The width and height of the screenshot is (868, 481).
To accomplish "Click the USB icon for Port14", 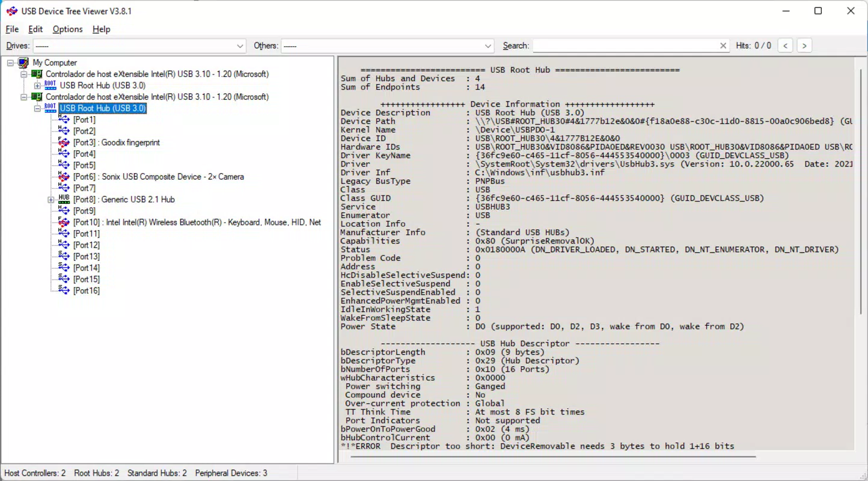I will click(64, 268).
